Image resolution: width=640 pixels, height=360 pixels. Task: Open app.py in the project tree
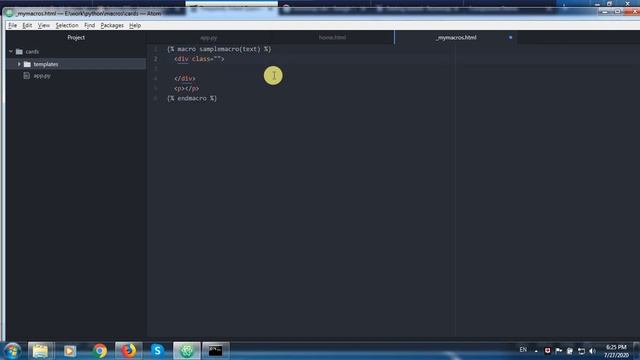point(42,76)
